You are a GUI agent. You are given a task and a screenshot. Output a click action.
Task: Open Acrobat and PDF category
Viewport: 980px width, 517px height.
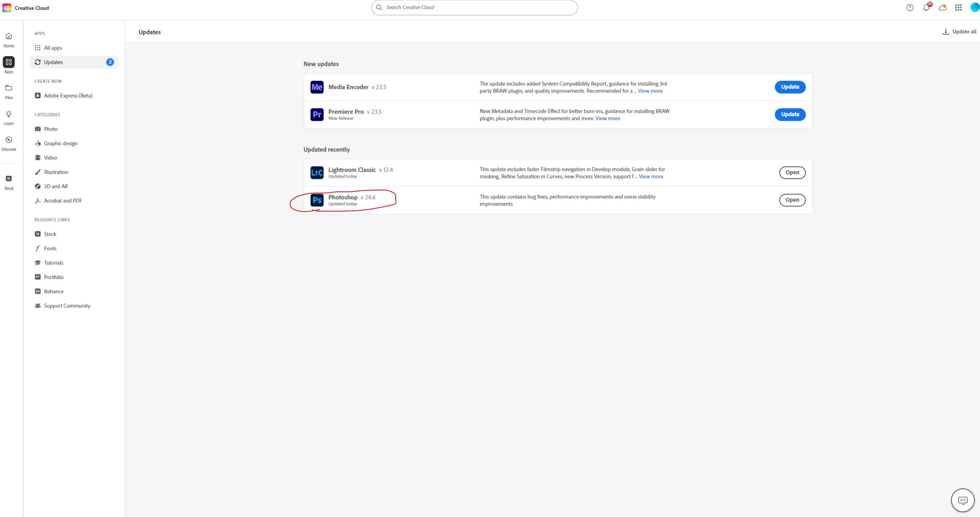coord(63,200)
